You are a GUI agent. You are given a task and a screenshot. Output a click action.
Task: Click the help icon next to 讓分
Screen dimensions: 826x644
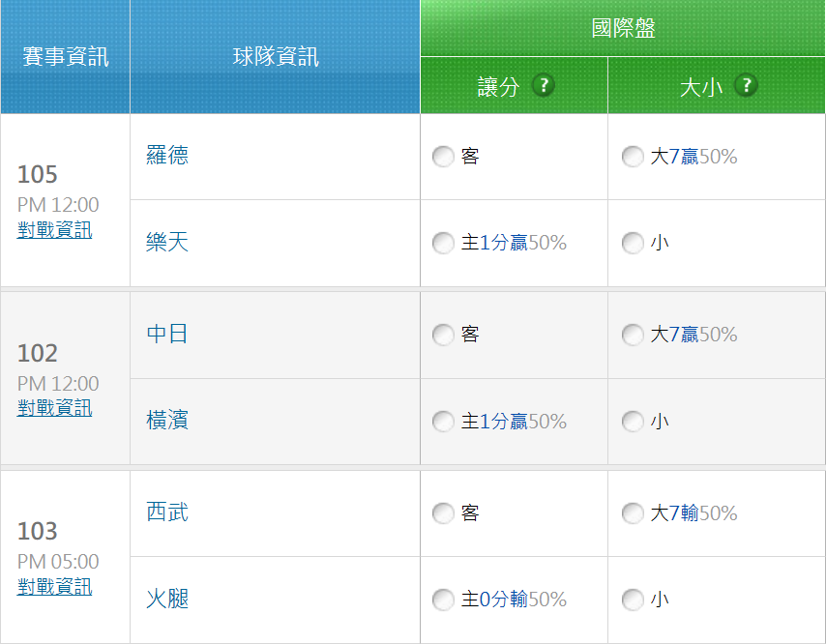tap(544, 86)
